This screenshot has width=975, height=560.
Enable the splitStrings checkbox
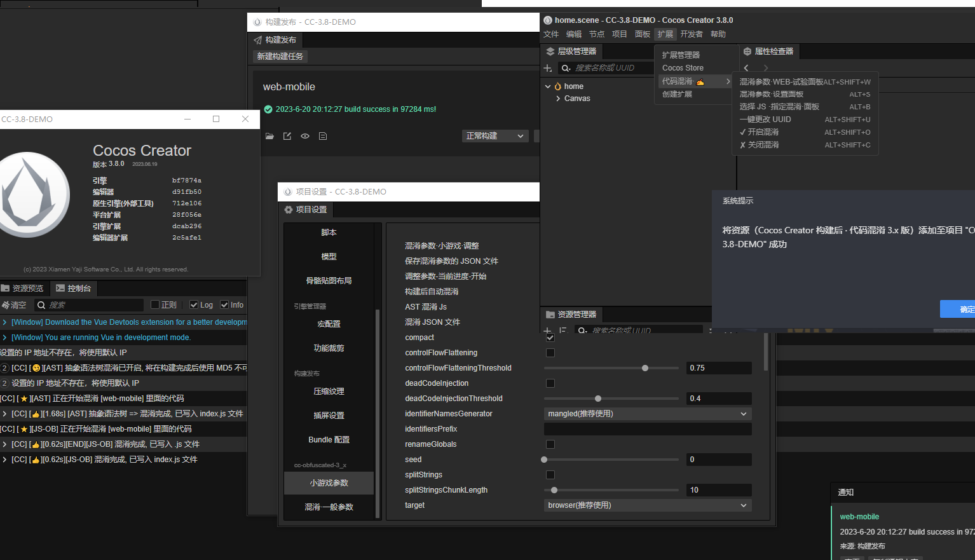(x=550, y=475)
